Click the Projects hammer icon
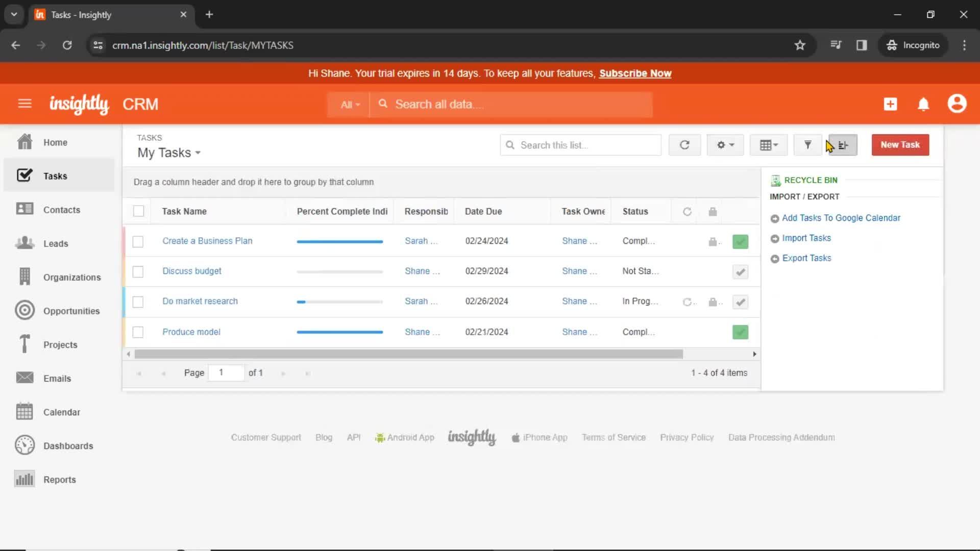The height and width of the screenshot is (551, 980). [x=24, y=344]
